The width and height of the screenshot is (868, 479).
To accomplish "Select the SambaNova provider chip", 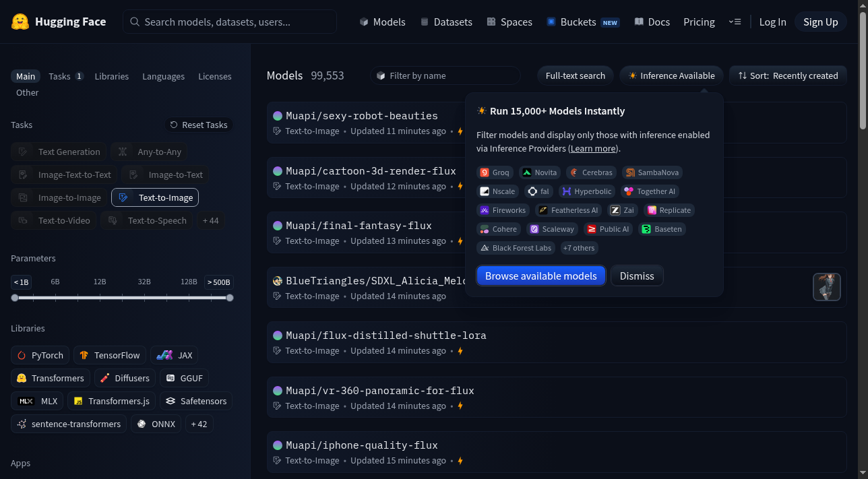I will pos(652,172).
